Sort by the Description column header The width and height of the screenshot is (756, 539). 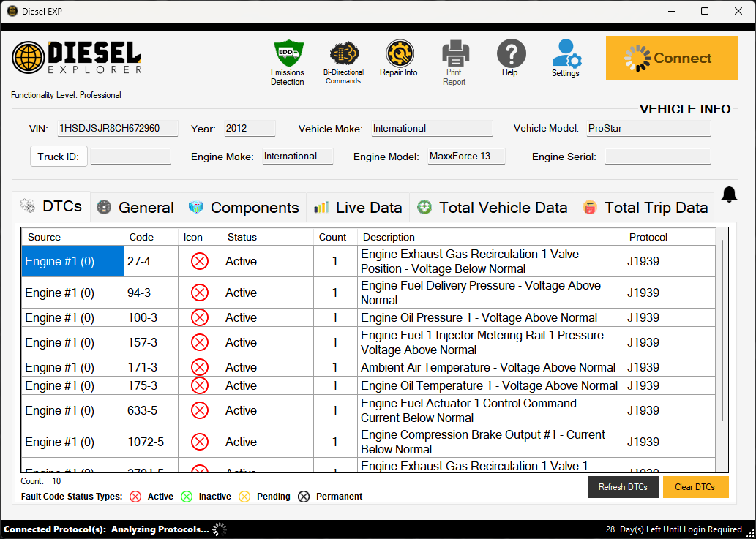pyautogui.click(x=490, y=237)
